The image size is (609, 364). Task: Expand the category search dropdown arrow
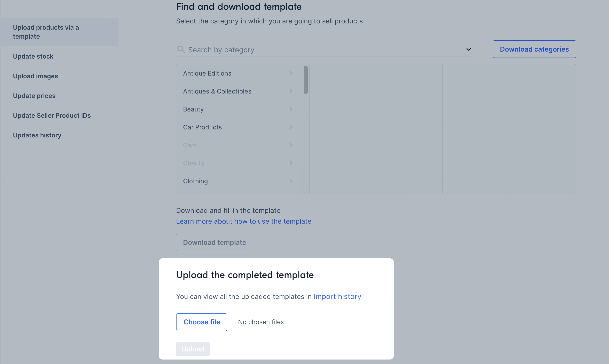click(x=469, y=50)
